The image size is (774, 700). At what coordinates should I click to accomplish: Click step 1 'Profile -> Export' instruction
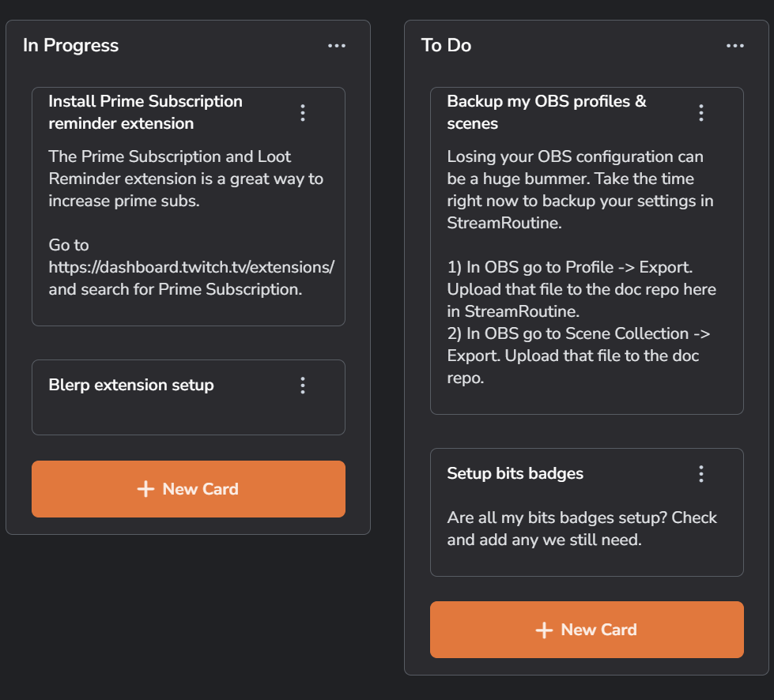(x=581, y=289)
